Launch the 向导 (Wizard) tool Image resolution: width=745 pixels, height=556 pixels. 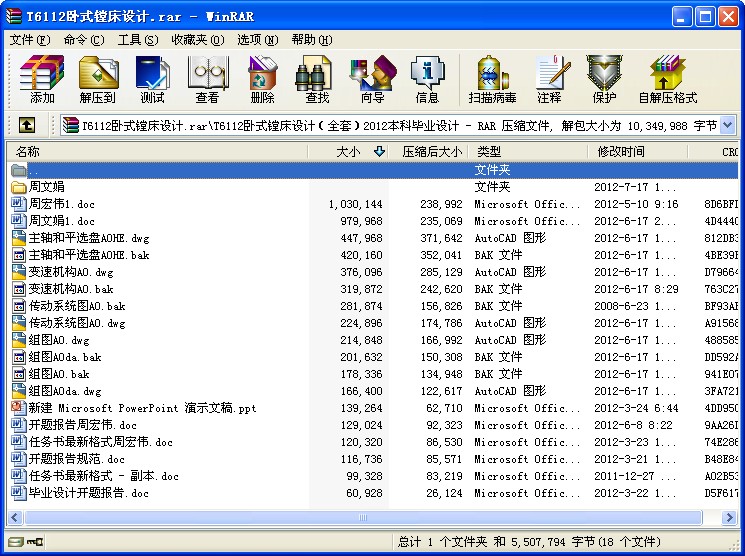coord(372,79)
